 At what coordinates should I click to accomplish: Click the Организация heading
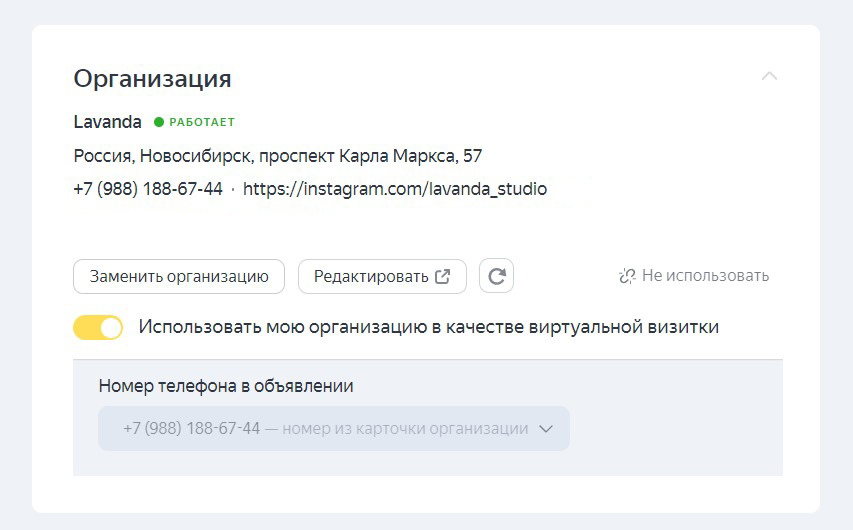coord(152,79)
